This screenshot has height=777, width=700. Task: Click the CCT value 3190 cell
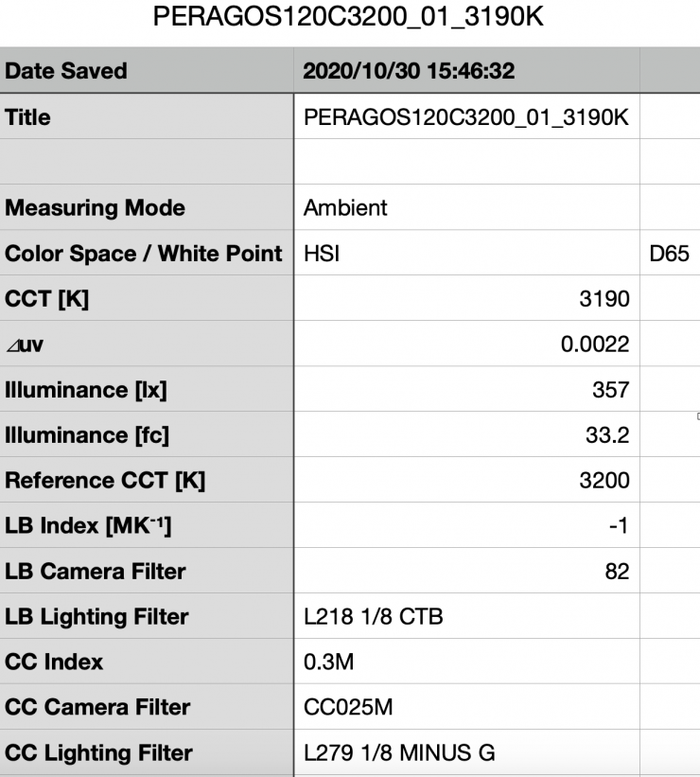tap(466, 299)
